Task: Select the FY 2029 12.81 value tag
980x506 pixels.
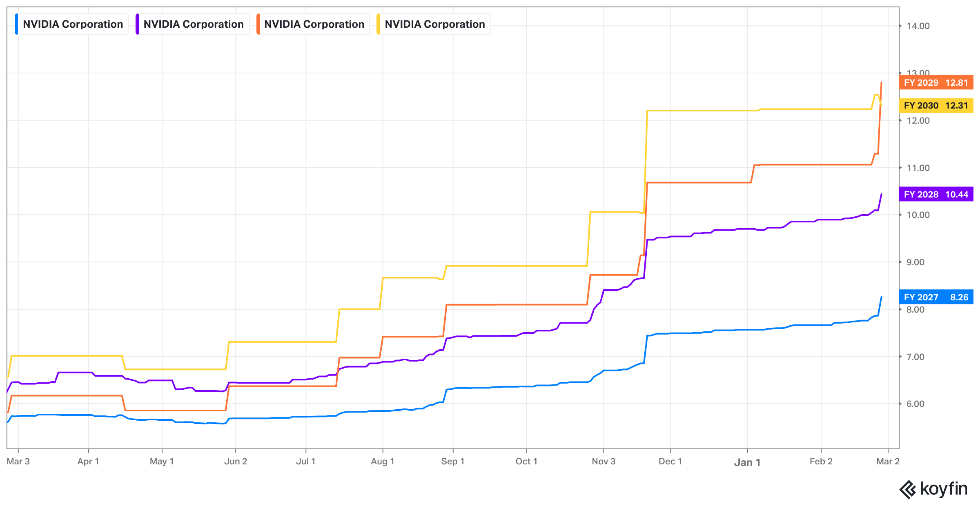Action: pos(936,82)
